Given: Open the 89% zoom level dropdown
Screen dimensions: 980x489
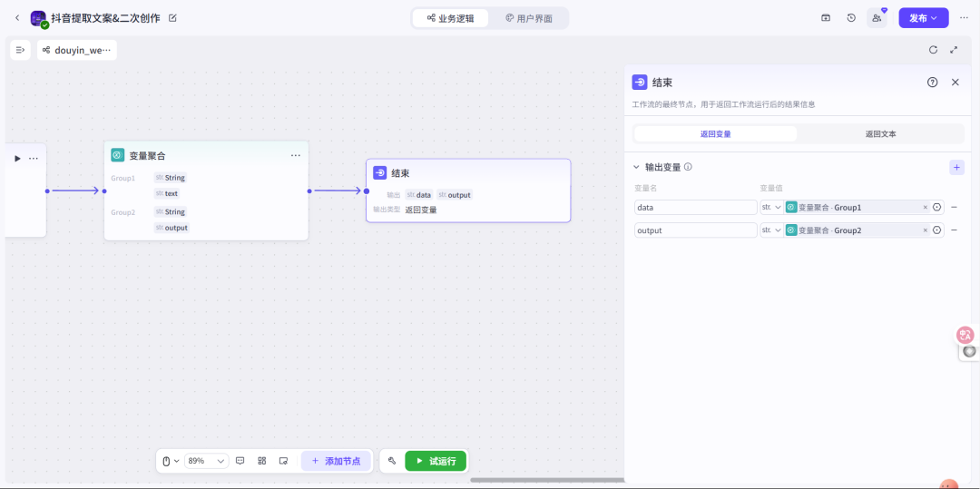Looking at the screenshot, I should coord(207,461).
